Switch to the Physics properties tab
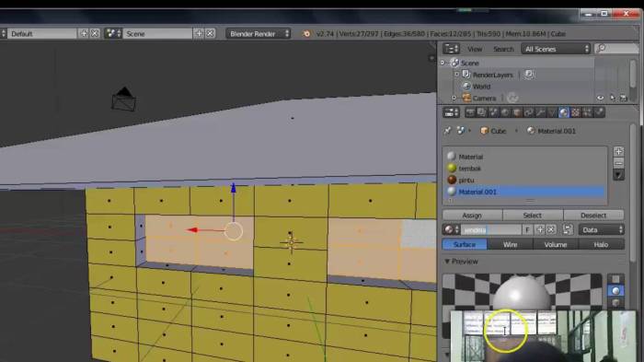The height and width of the screenshot is (362, 644). coord(600,112)
